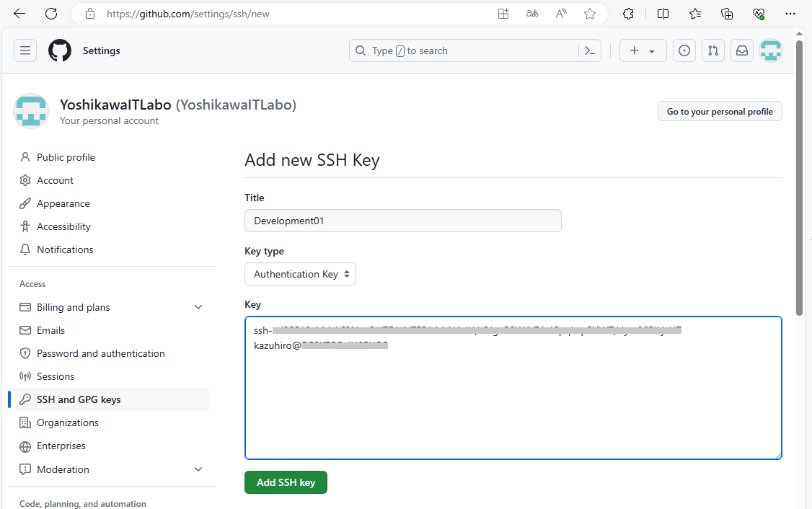Screen dimensions: 812x509
Task: Click the GitHub Octocat logo
Action: [60, 50]
